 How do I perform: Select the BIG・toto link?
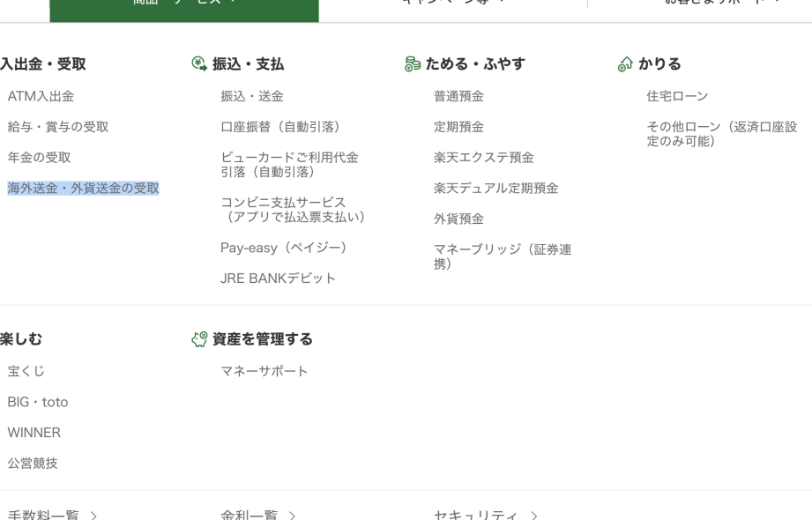coord(38,402)
